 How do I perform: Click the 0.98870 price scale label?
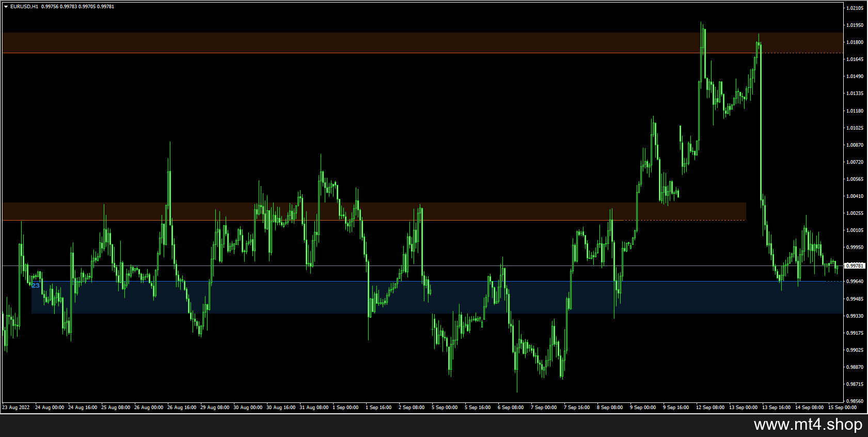click(855, 367)
